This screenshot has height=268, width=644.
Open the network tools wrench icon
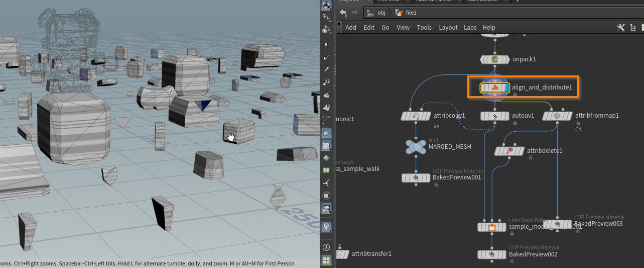pyautogui.click(x=620, y=28)
